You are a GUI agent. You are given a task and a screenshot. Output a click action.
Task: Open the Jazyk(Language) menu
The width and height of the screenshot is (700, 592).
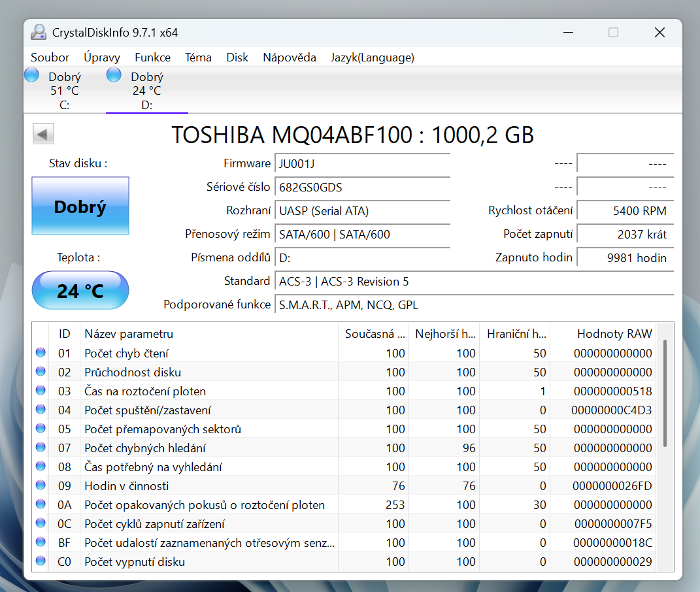pos(373,58)
